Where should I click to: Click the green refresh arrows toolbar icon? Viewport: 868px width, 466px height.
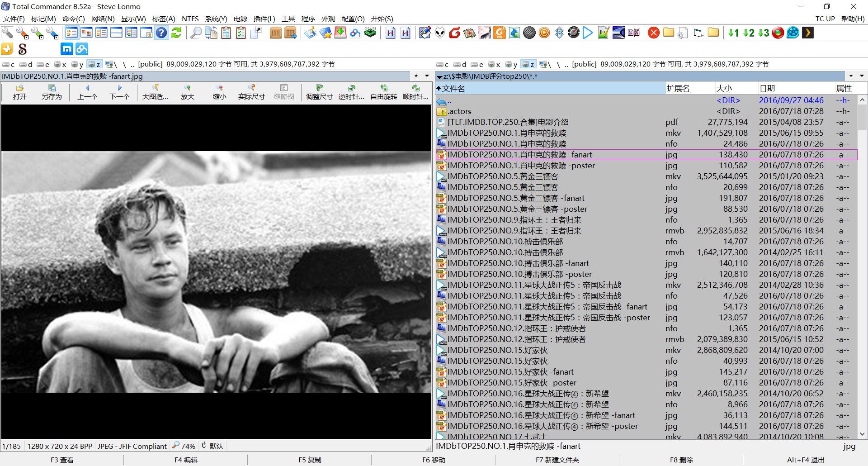pos(176,33)
